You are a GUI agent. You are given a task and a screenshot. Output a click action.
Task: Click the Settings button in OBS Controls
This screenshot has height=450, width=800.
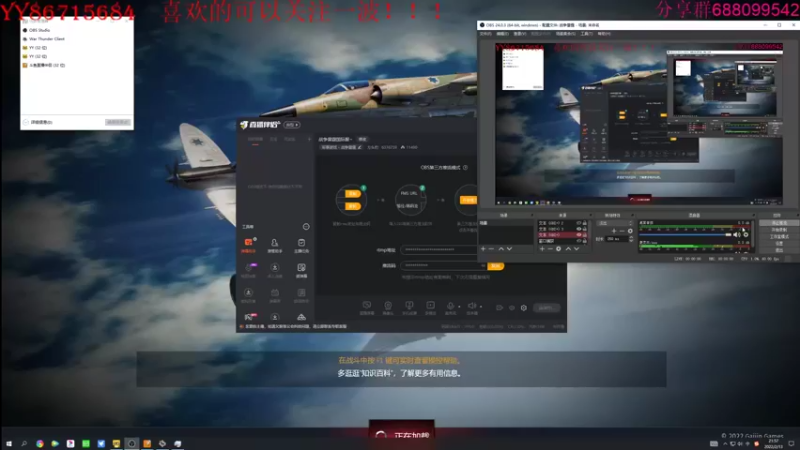tap(779, 243)
